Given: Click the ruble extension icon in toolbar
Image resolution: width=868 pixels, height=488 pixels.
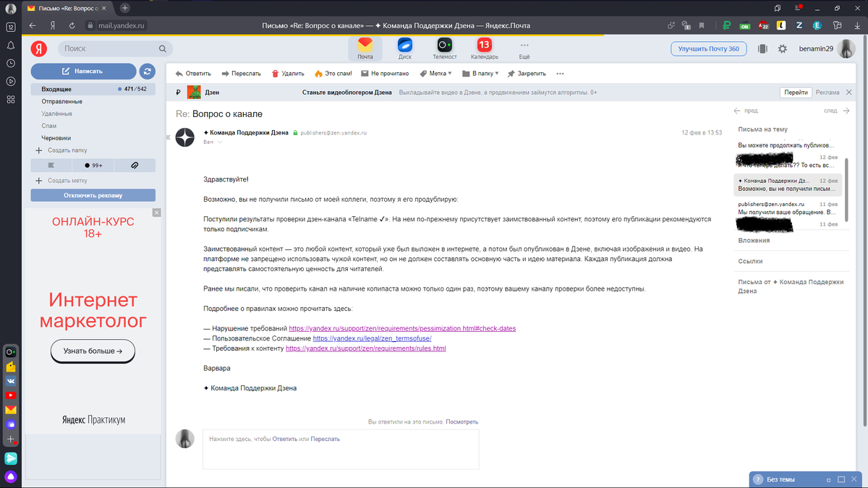Looking at the screenshot, I should click(727, 25).
